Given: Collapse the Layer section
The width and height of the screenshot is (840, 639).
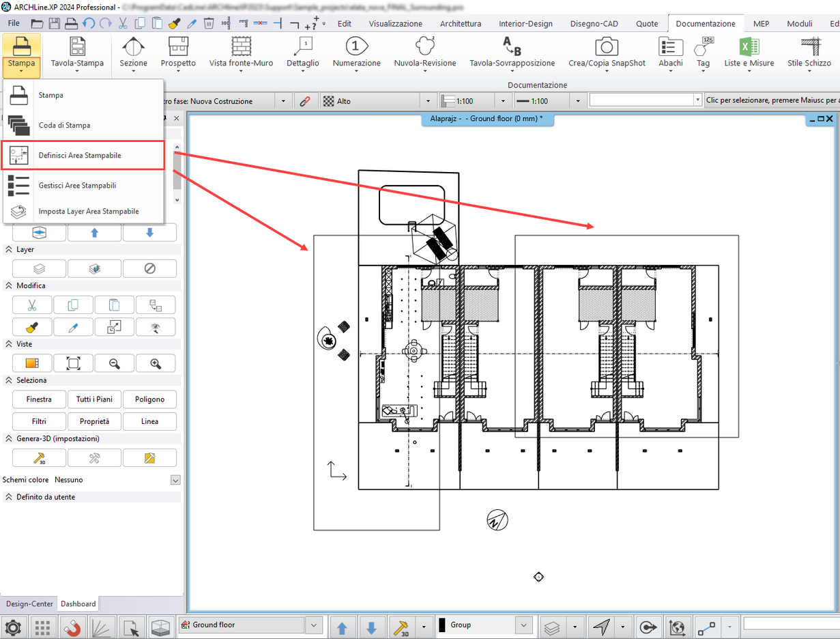Looking at the screenshot, I should tap(10, 250).
